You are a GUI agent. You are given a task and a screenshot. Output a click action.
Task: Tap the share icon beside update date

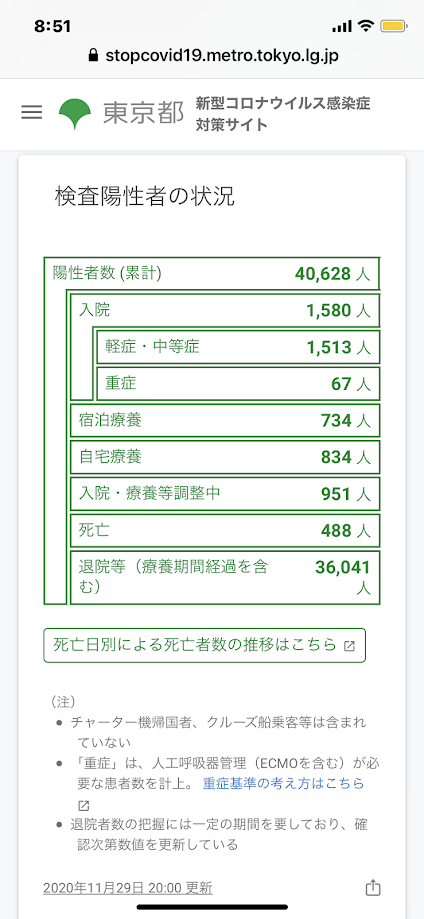(x=372, y=887)
